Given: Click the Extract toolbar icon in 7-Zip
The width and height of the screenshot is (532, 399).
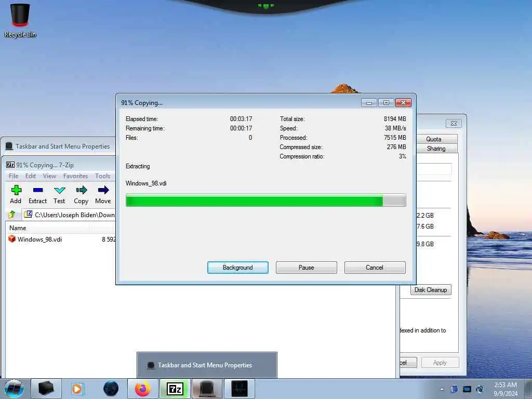Looking at the screenshot, I should click(37, 190).
